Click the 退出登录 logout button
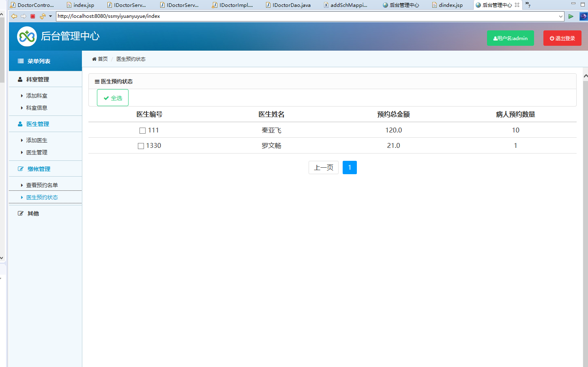 click(x=562, y=38)
